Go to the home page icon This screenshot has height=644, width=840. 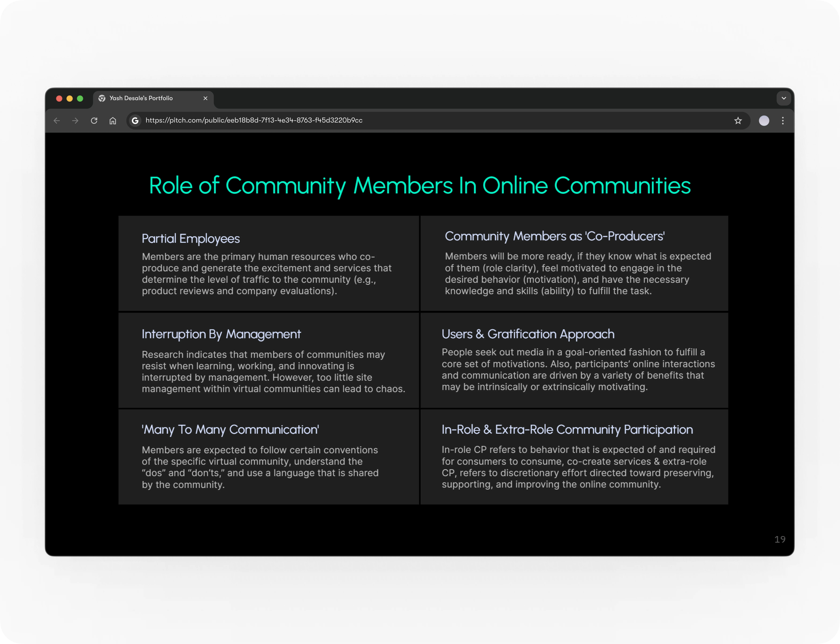pyautogui.click(x=113, y=121)
